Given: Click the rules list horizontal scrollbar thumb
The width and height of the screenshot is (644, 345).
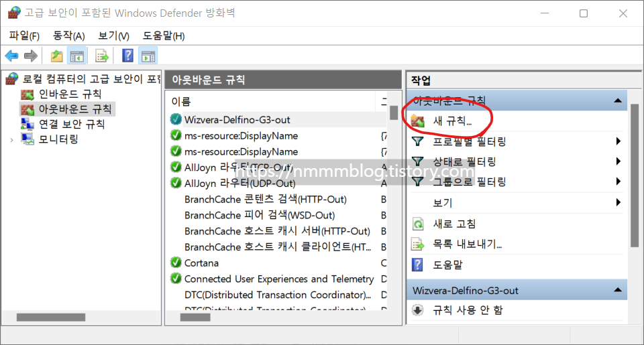Looking at the screenshot, I should pyautogui.click(x=195, y=318).
